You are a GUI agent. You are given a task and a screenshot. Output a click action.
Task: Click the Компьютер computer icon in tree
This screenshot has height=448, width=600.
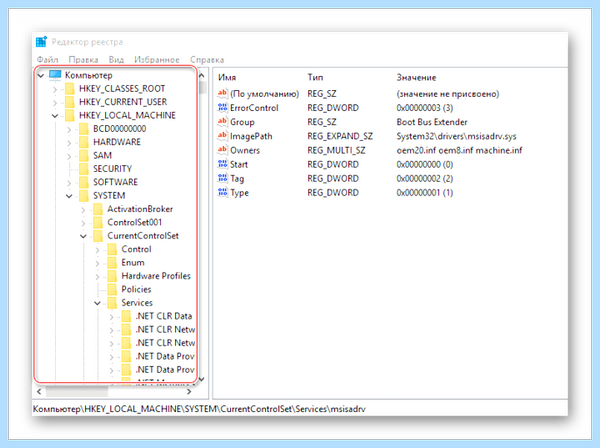[55, 75]
